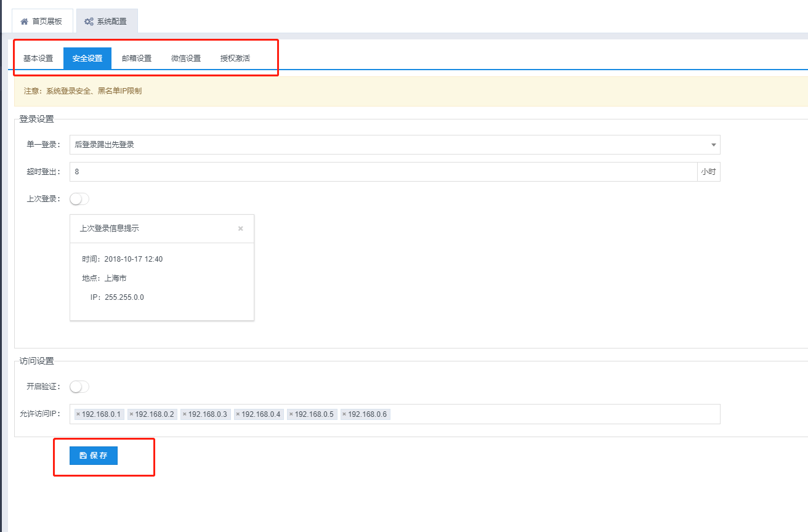Focus the 超时登出 hours input

click(383, 172)
